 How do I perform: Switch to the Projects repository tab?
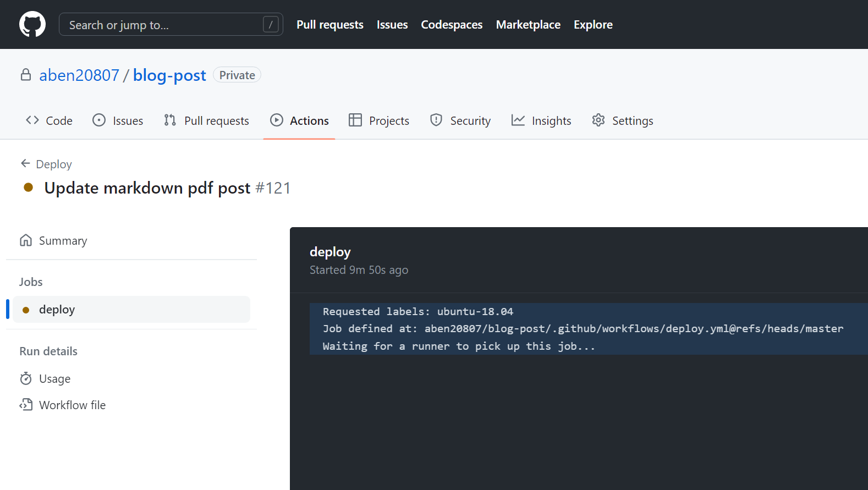click(379, 120)
